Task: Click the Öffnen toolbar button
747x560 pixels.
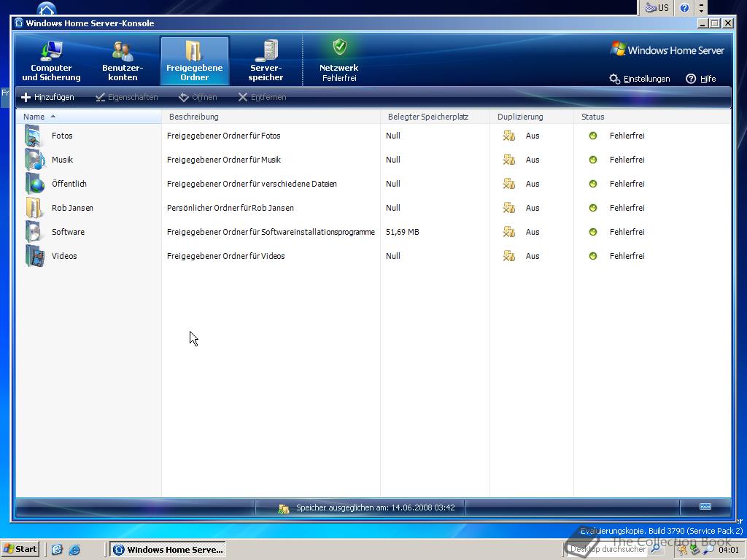Action: pos(198,97)
